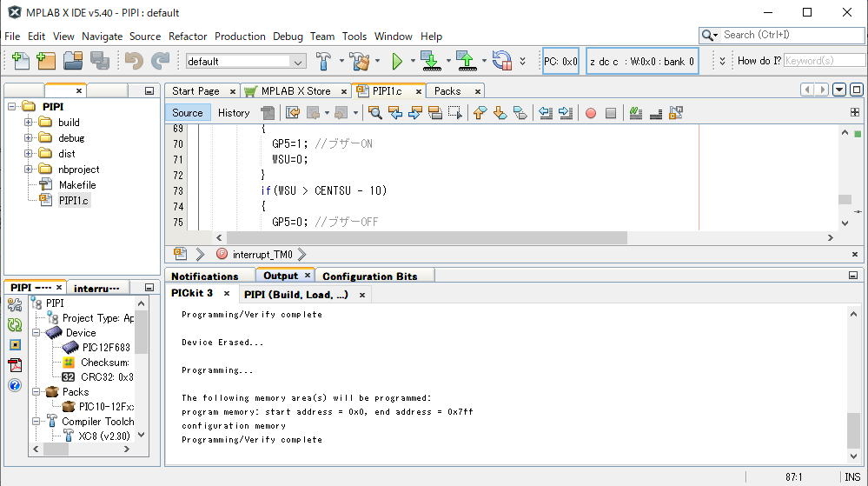Collapse the Packs node in the dashboard
868x486 pixels.
pyautogui.click(x=36, y=392)
